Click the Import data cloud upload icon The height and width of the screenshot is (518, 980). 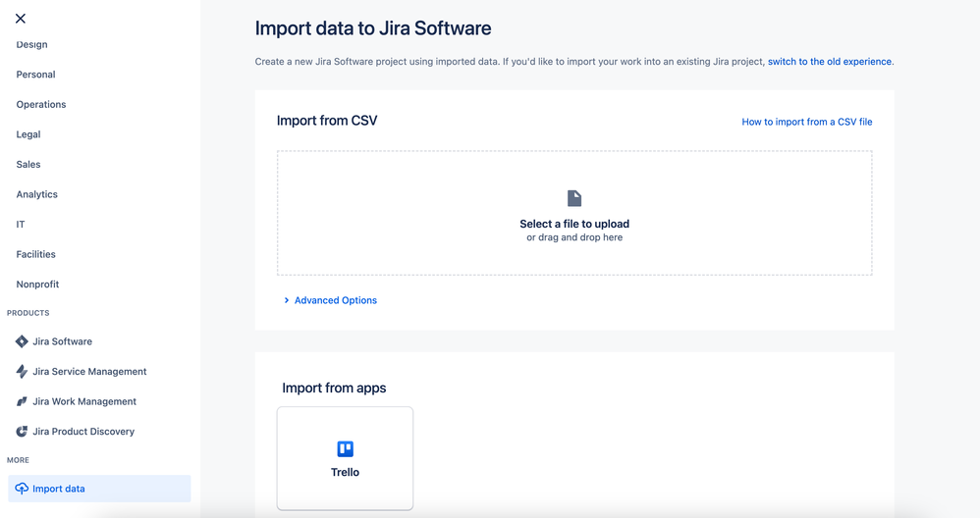pyautogui.click(x=22, y=489)
